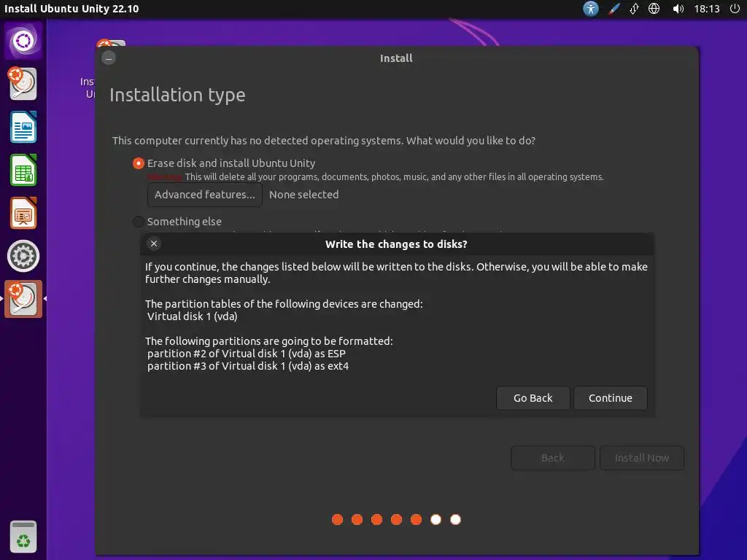Select the running installer icon in dock
The image size is (747, 560).
click(x=23, y=299)
